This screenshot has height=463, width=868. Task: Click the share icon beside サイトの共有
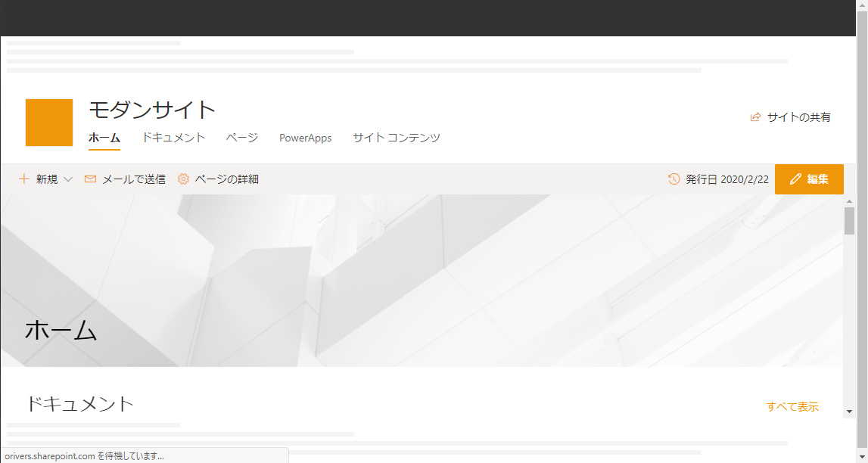pos(754,117)
